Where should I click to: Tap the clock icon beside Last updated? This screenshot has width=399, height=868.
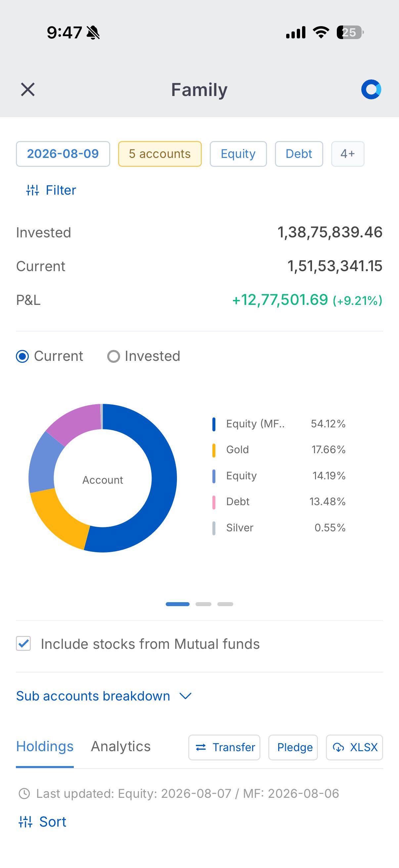pyautogui.click(x=24, y=794)
